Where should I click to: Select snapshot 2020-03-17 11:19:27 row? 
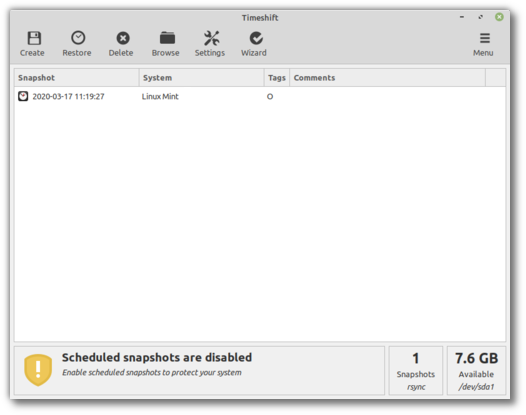coord(260,97)
